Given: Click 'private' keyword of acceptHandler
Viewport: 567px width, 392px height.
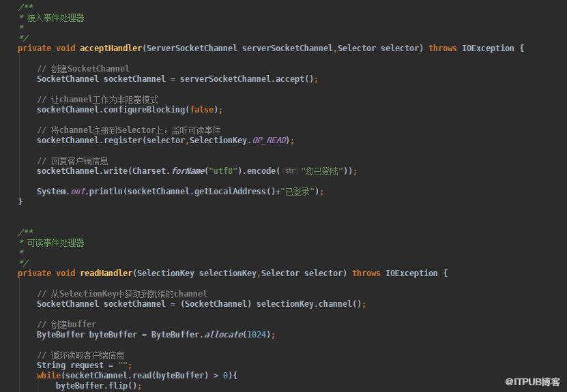Looking at the screenshot, I should point(34,48).
